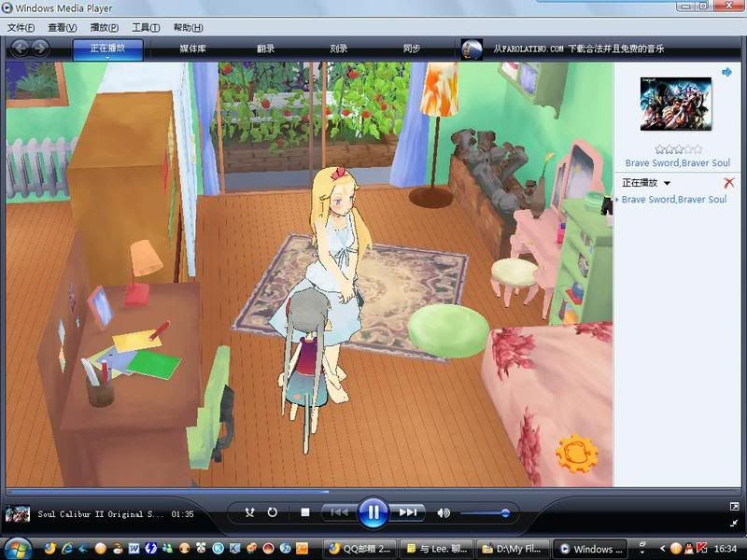747x560 pixels.
Task: Open the 工具(T) menu
Action: click(x=146, y=28)
